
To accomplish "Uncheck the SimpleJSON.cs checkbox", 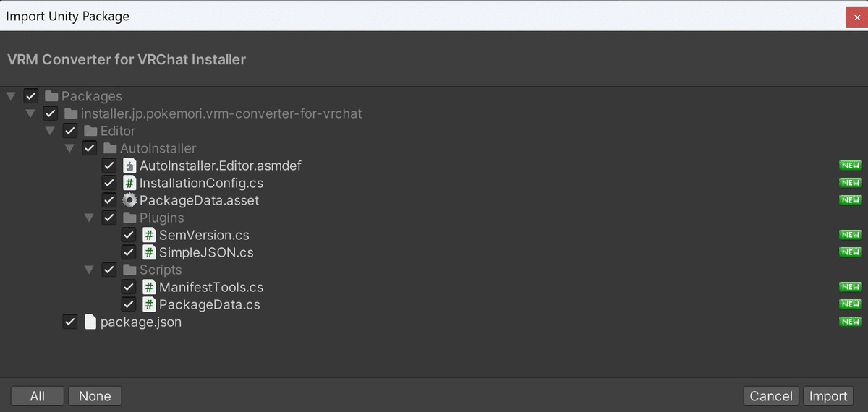I will [129, 252].
